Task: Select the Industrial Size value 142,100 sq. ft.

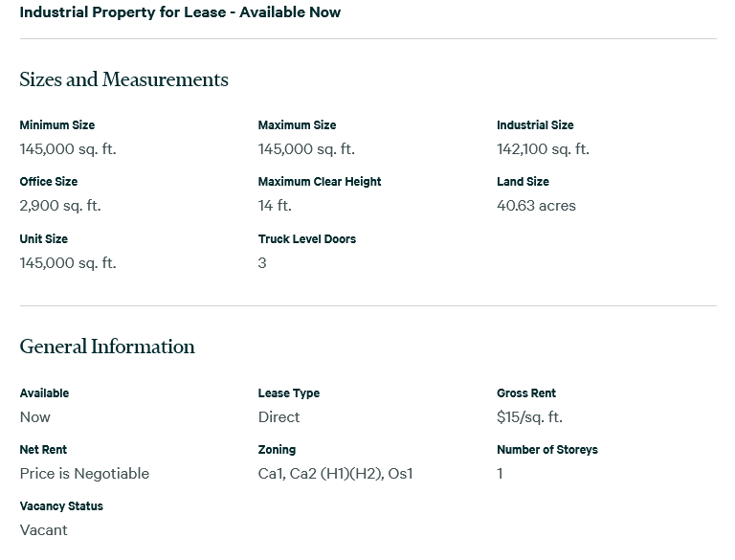Action: pyautogui.click(x=543, y=149)
